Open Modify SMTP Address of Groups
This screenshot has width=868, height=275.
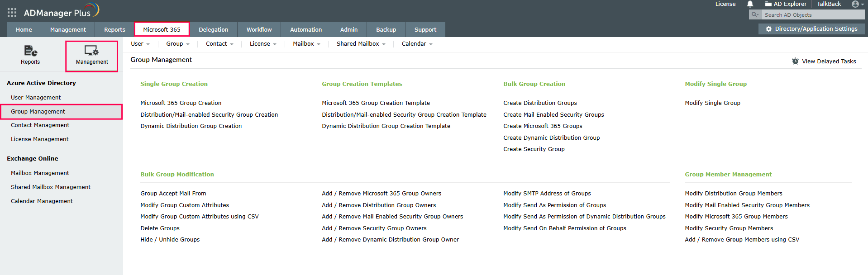click(x=547, y=194)
